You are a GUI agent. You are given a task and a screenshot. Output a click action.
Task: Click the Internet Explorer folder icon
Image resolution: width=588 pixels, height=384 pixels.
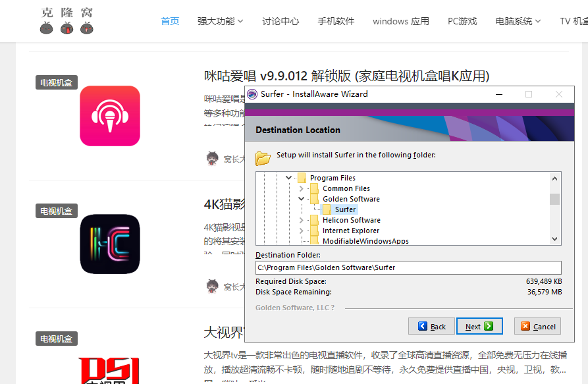[x=315, y=231]
